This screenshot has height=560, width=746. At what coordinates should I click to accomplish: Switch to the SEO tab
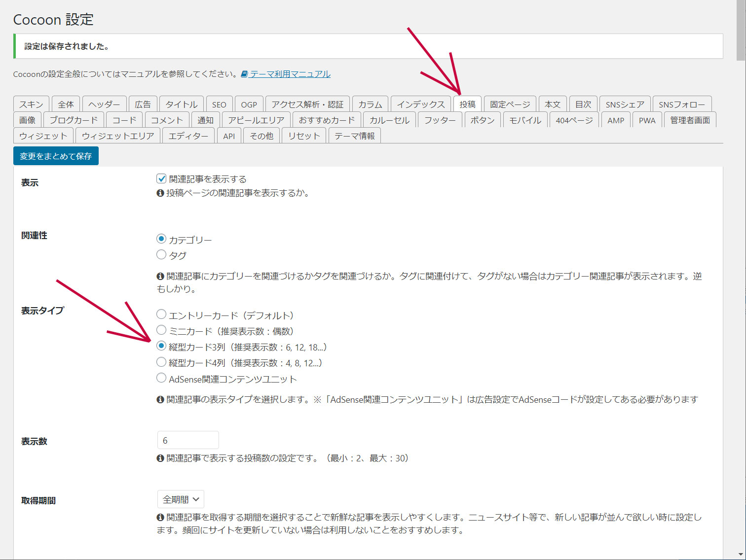[x=219, y=104]
